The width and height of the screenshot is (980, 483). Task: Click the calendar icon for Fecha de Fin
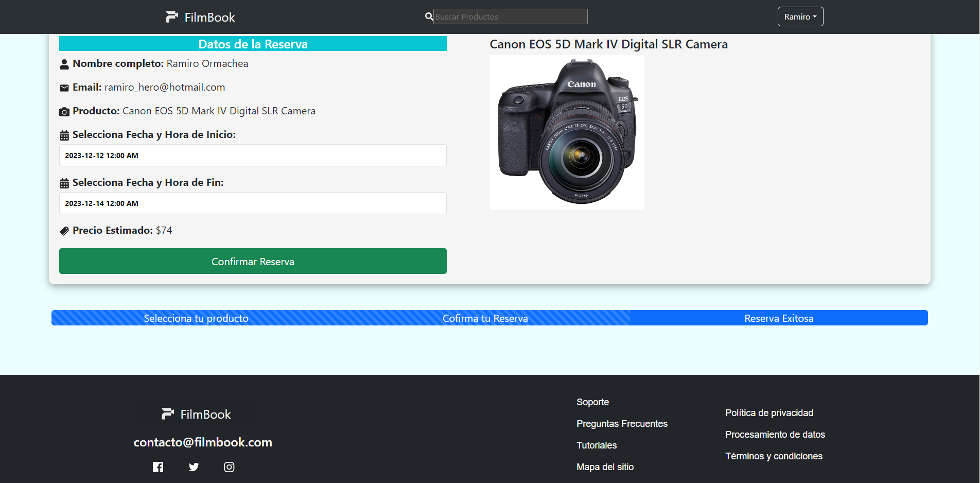point(64,183)
